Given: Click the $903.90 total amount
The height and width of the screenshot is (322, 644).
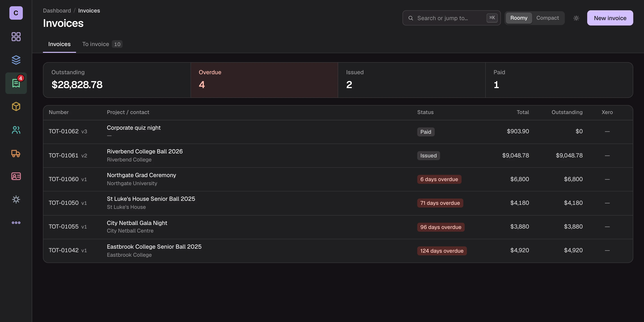Looking at the screenshot, I should 518,131.
